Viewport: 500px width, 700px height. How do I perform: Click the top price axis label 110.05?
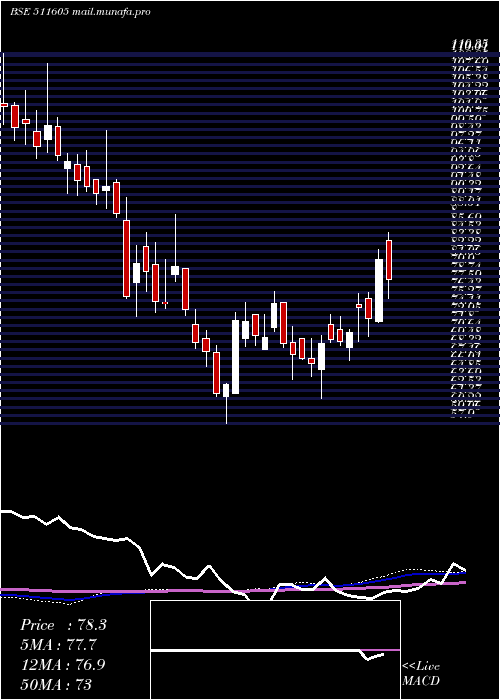[468, 44]
